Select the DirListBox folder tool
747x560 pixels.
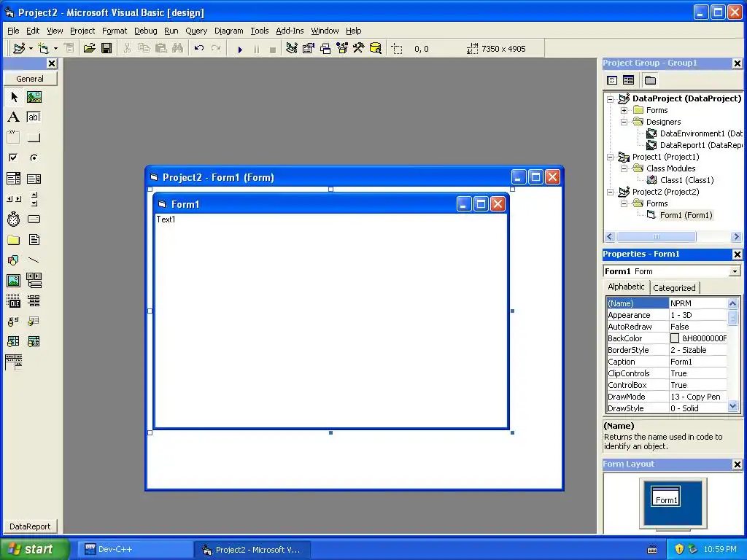tap(14, 239)
